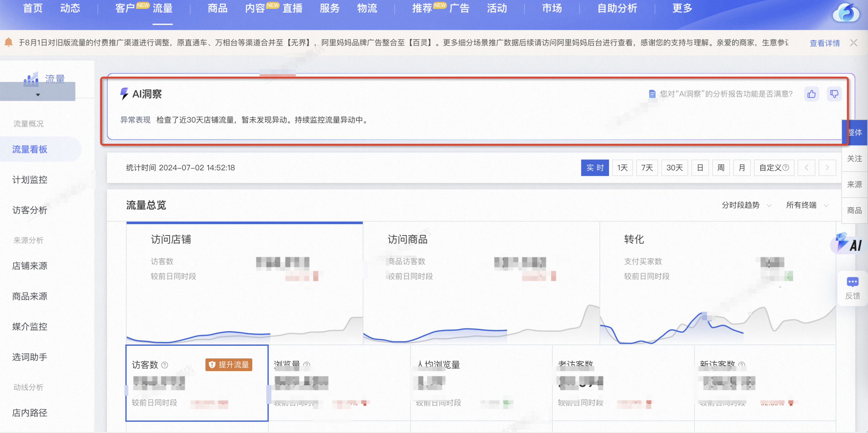Open the 服务 top menu
868x433 pixels.
(x=330, y=8)
